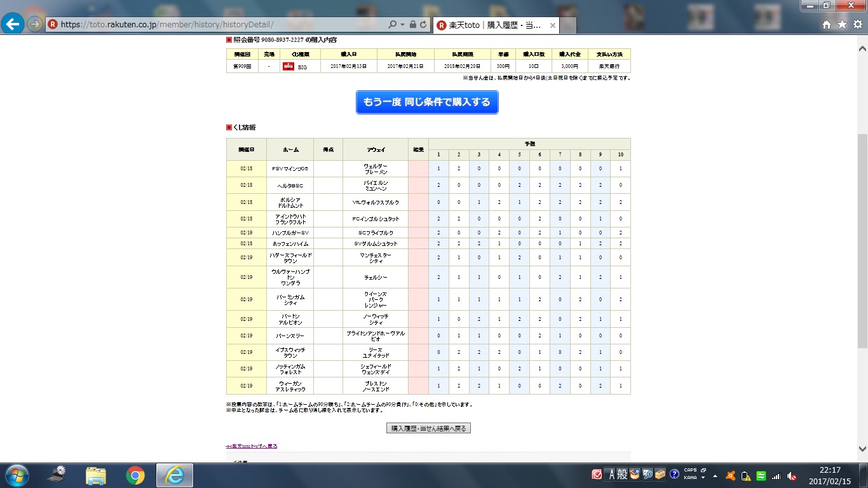Viewport: 868px width, 488px height.
Task: Click the 楽天銀行 payment method cell
Action: (609, 66)
